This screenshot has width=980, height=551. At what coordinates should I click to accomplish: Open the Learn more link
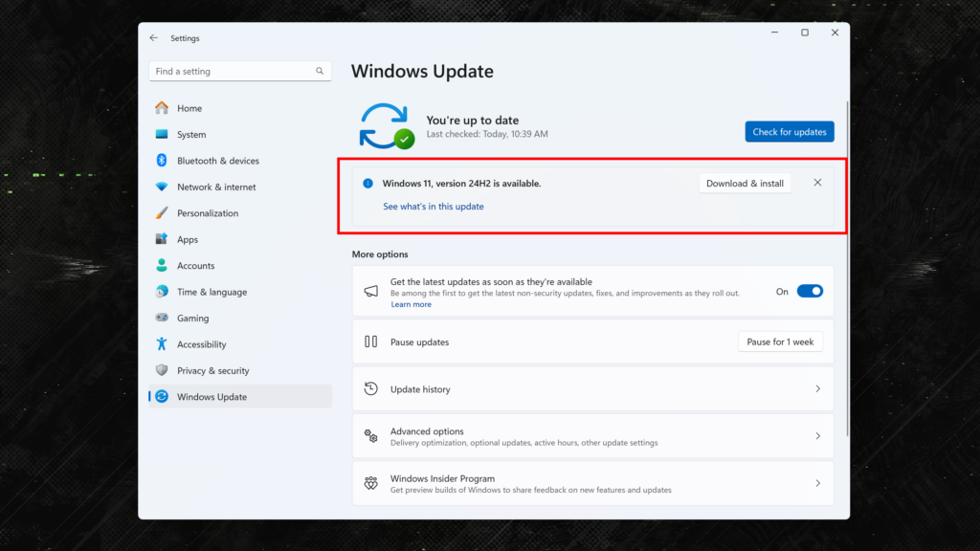[411, 304]
